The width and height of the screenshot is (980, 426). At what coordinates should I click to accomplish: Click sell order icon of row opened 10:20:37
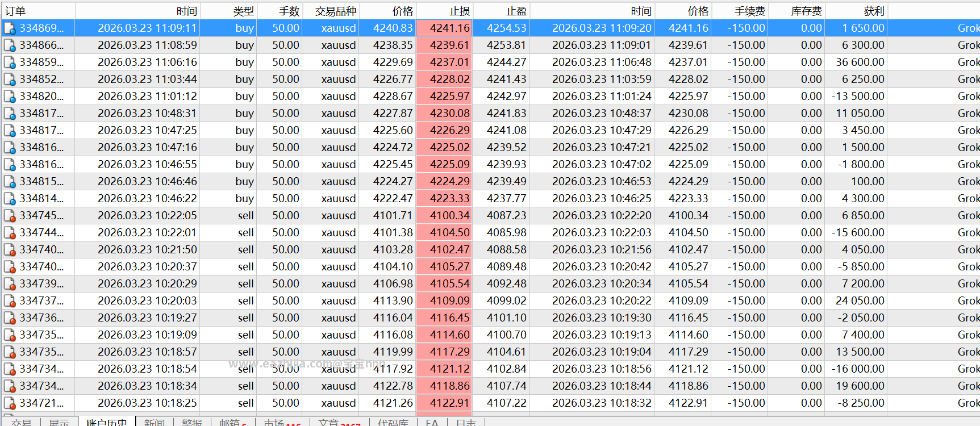(x=10, y=267)
